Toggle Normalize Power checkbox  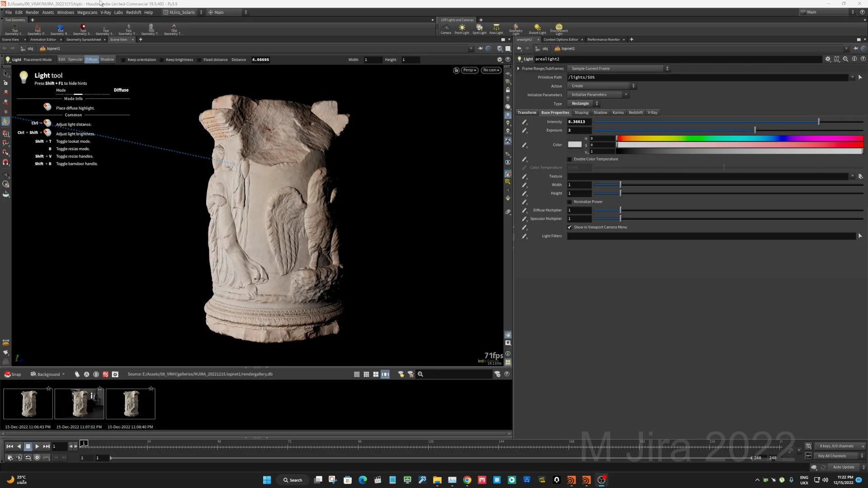[570, 202]
